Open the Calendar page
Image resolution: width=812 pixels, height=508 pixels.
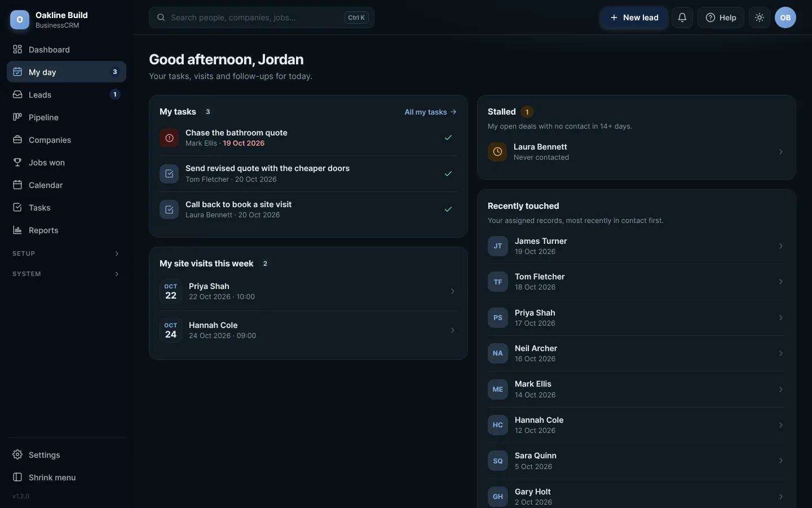click(x=67, y=185)
